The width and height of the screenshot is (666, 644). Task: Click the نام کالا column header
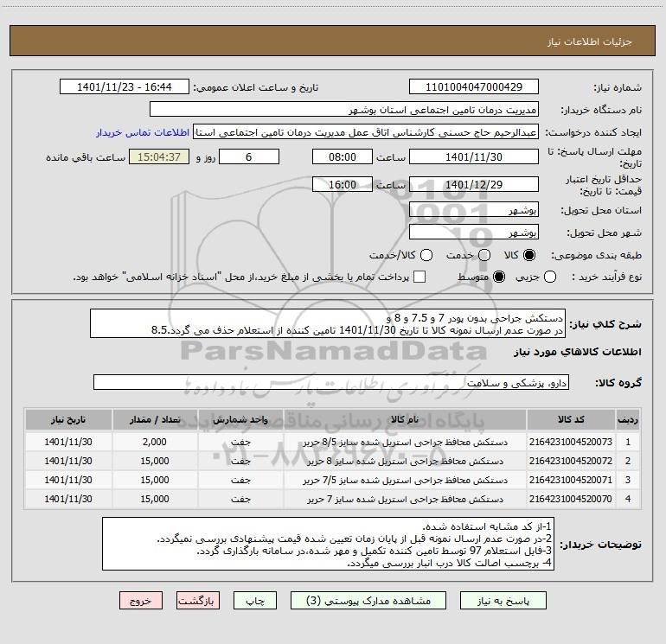coord(405,419)
